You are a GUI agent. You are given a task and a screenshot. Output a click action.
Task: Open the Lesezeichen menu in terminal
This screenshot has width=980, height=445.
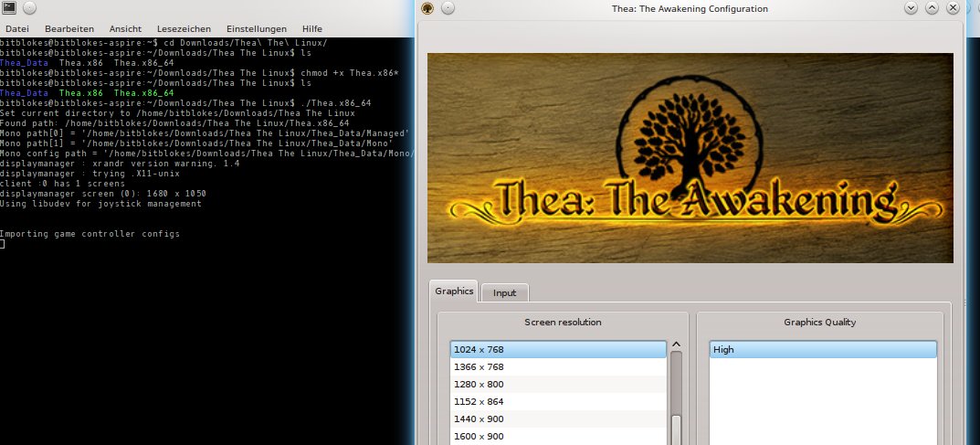[x=184, y=28]
